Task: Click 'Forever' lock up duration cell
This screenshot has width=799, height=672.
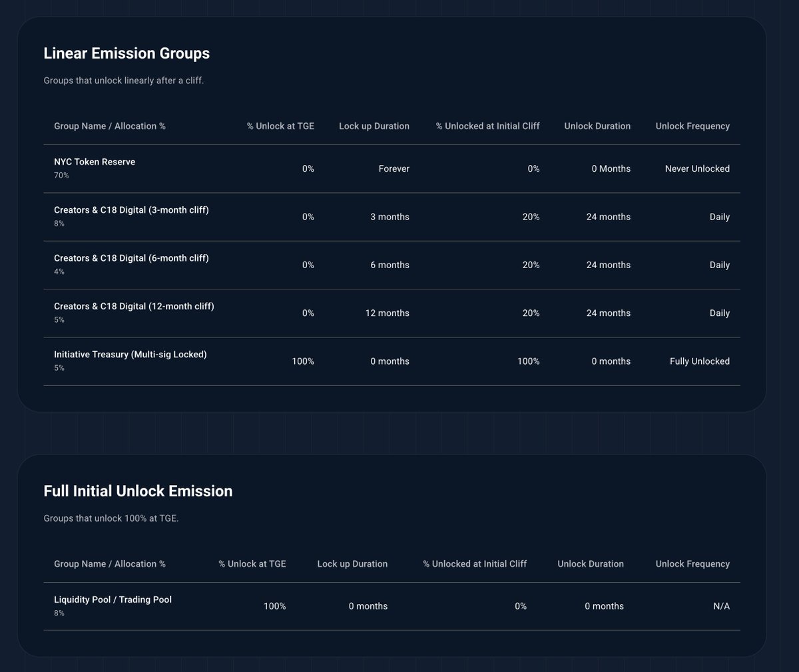Action: point(394,169)
